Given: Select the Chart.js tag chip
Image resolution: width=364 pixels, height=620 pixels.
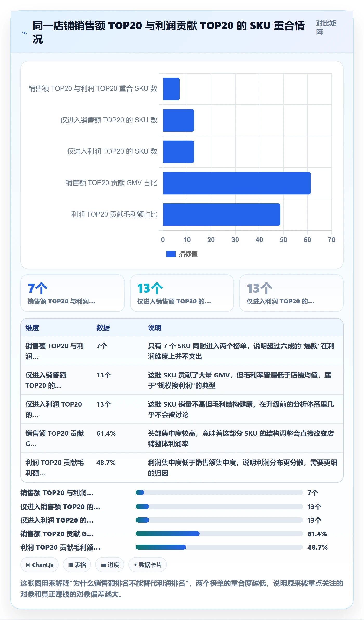Looking at the screenshot, I should coord(40,565).
